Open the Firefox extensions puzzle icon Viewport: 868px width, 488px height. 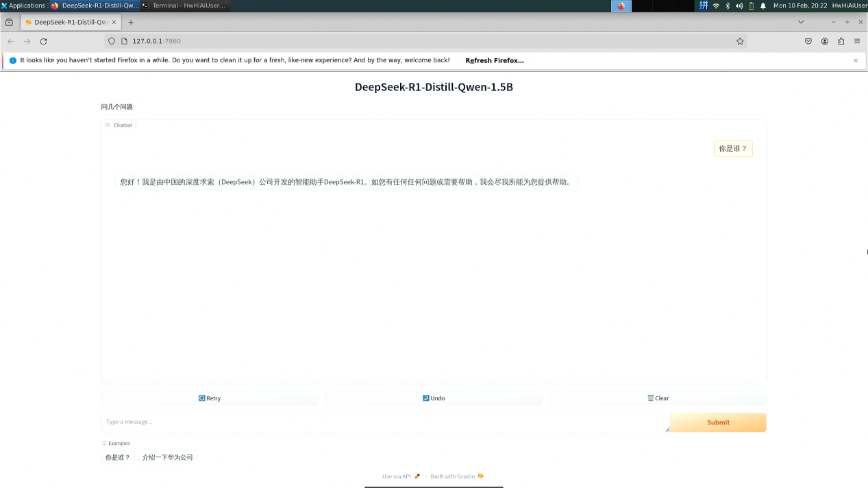pos(840,40)
